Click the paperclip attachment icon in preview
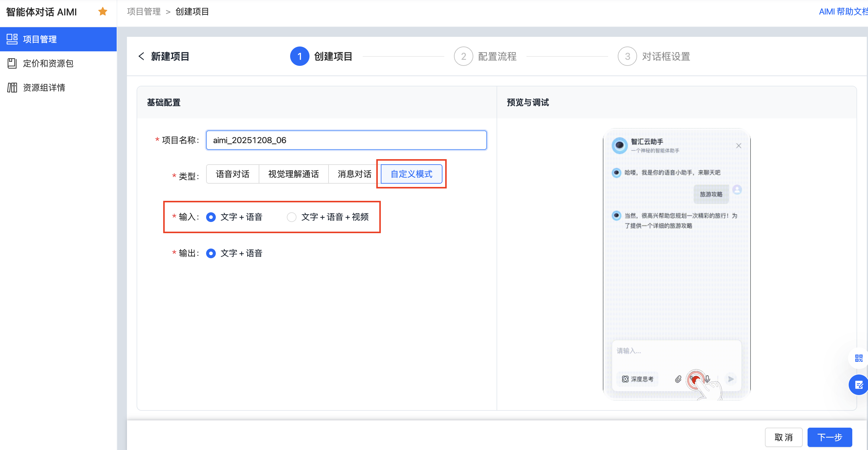This screenshot has height=450, width=868. pos(678,379)
